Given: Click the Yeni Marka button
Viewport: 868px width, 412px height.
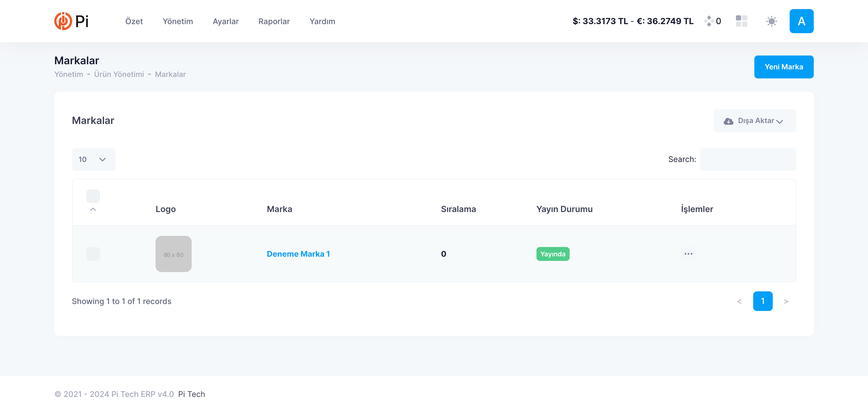Looking at the screenshot, I should pyautogui.click(x=783, y=67).
